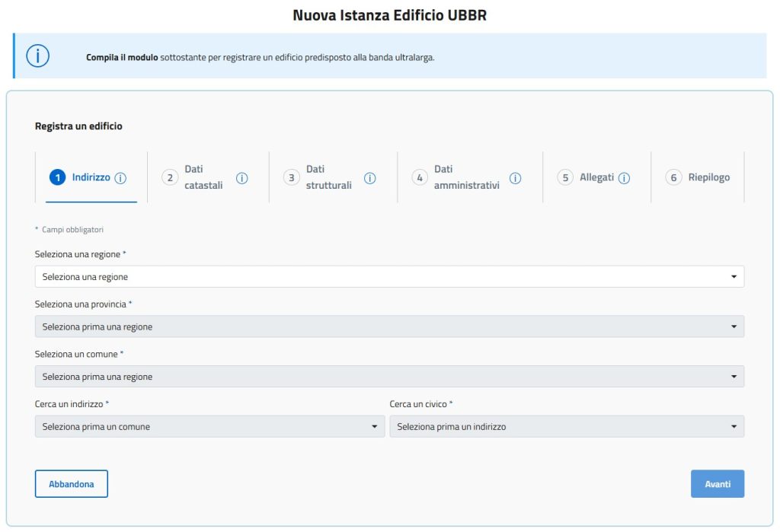This screenshot has width=780, height=532.
Task: Click the info icon beside Dati amministrativi
Action: tap(515, 178)
